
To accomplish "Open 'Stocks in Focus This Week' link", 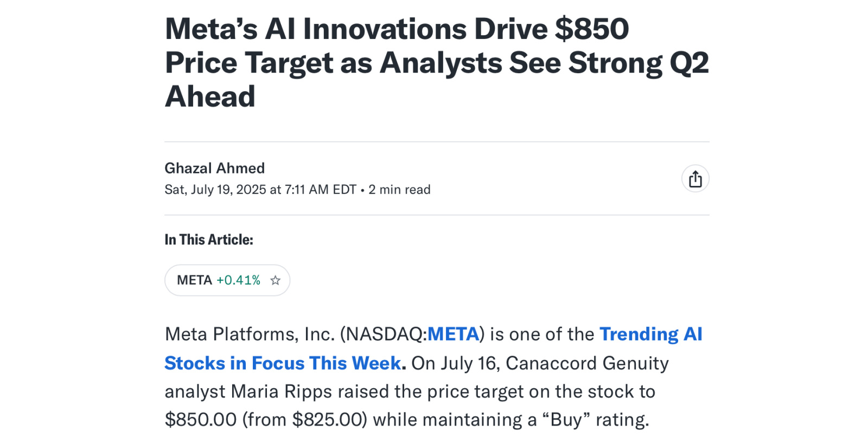I will pos(283,363).
